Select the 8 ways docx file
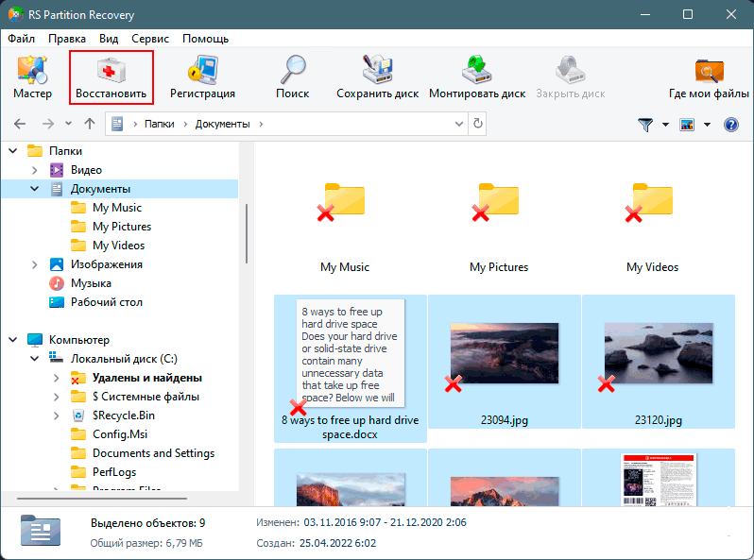The image size is (754, 560). click(350, 368)
